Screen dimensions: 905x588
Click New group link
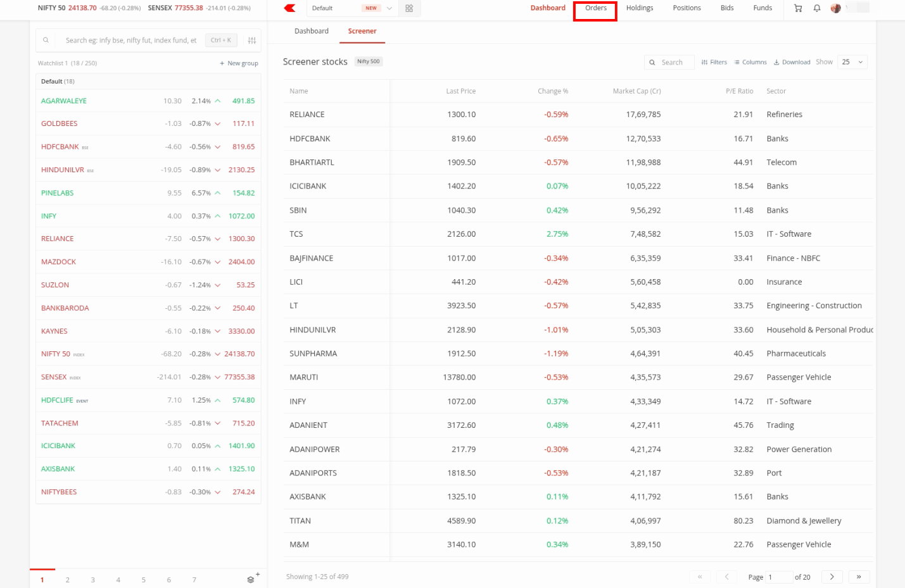coord(239,63)
